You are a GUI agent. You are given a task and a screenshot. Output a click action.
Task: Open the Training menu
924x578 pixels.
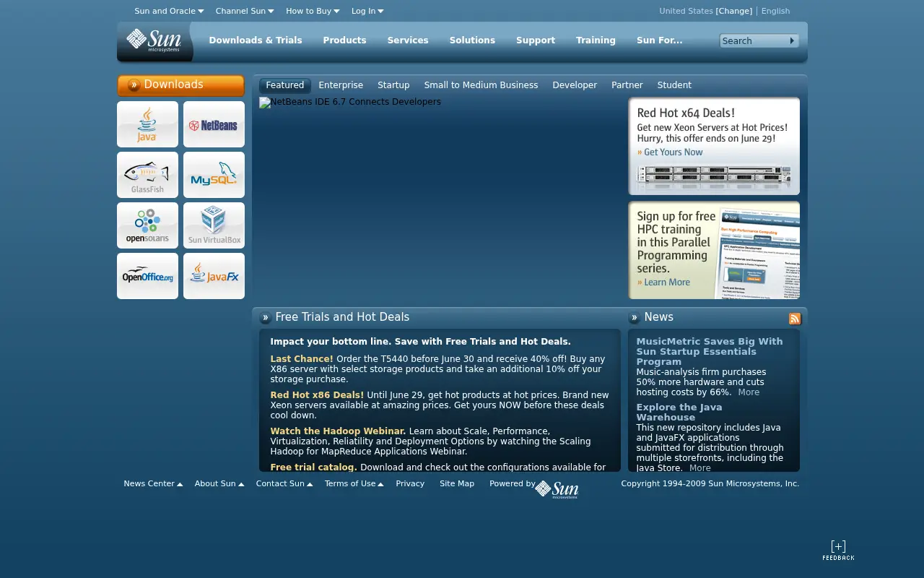coord(596,40)
